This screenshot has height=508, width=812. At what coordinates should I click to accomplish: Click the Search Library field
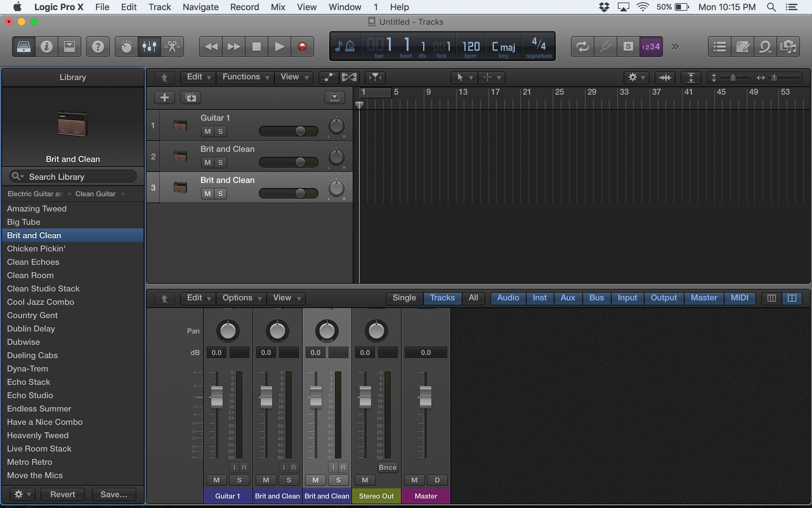[73, 177]
